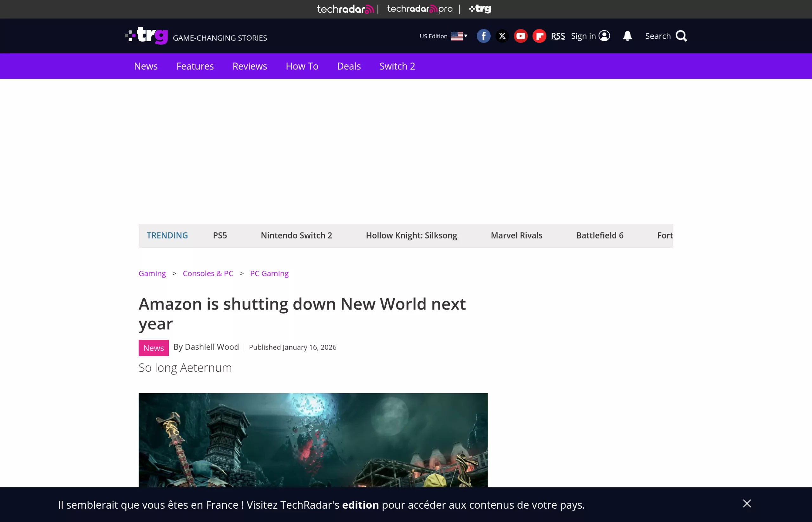Select Hollow Knight: Silksong trending topic

(412, 236)
